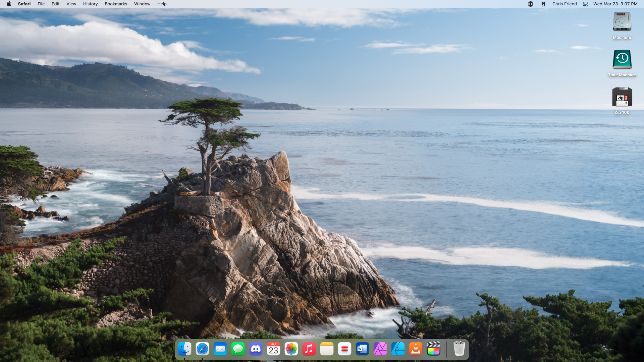Open Finder from the Dock
This screenshot has height=362, width=644.
click(184, 349)
